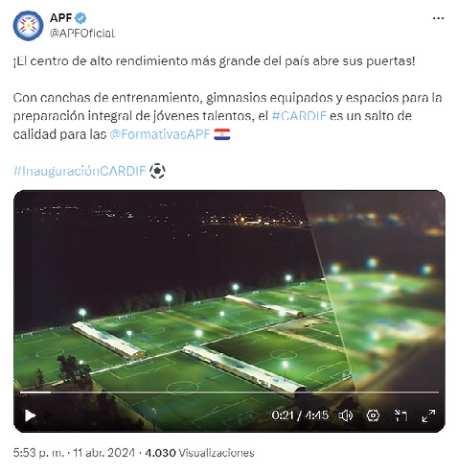458x474 pixels.
Task: Click the @APFOficial handle
Action: 82,33
